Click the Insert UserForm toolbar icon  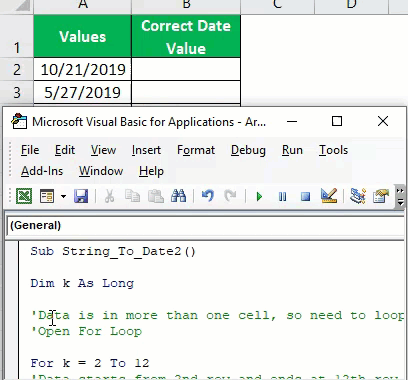pos(47,196)
